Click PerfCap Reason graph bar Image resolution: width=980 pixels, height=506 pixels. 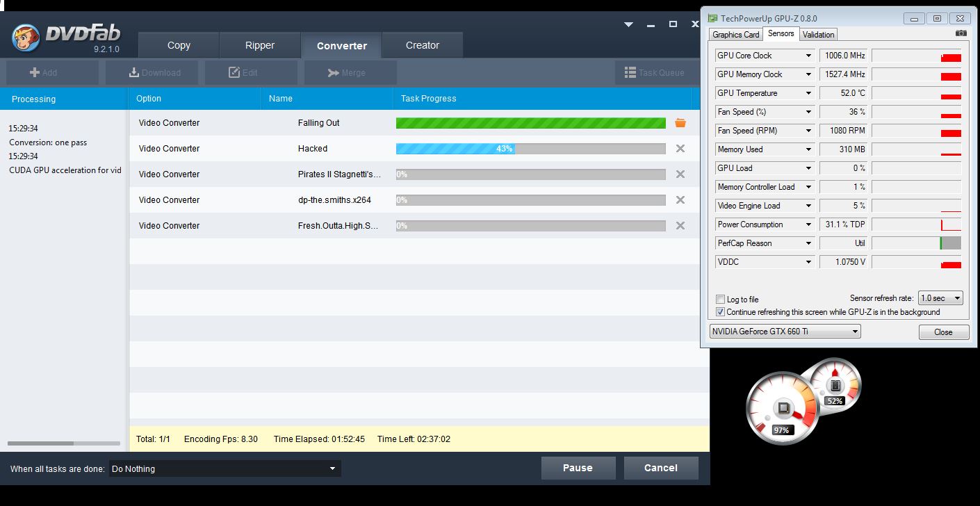pyautogui.click(x=916, y=243)
